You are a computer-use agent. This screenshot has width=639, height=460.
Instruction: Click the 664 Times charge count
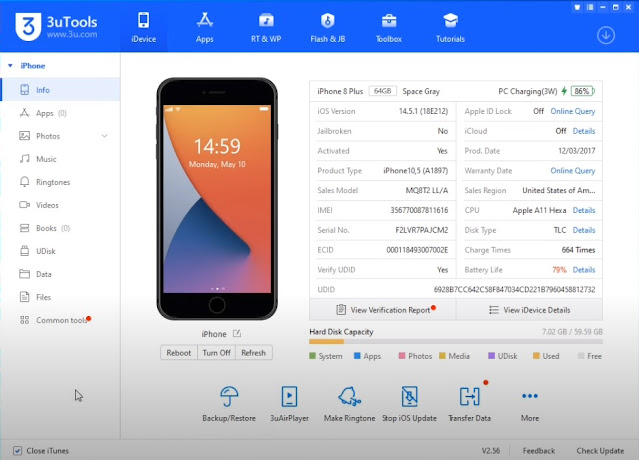click(x=578, y=250)
